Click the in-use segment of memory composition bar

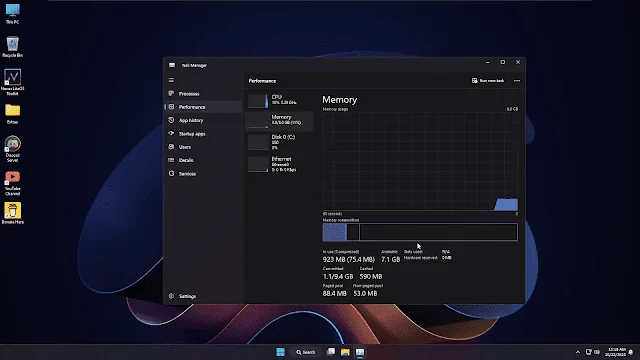[x=334, y=232]
